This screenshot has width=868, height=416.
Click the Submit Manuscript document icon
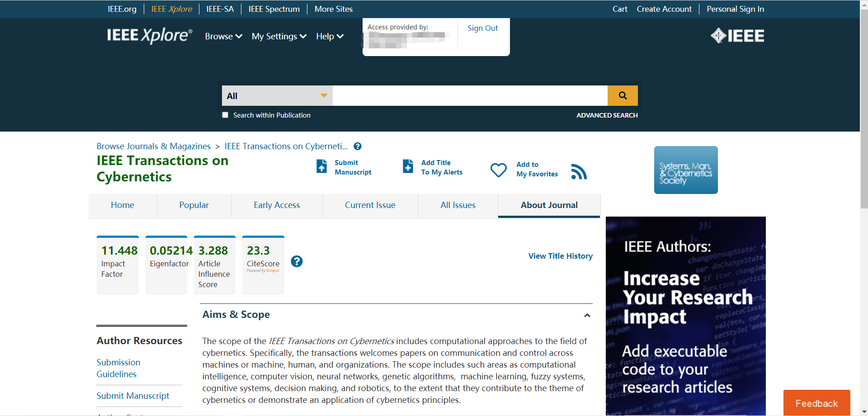click(x=321, y=166)
